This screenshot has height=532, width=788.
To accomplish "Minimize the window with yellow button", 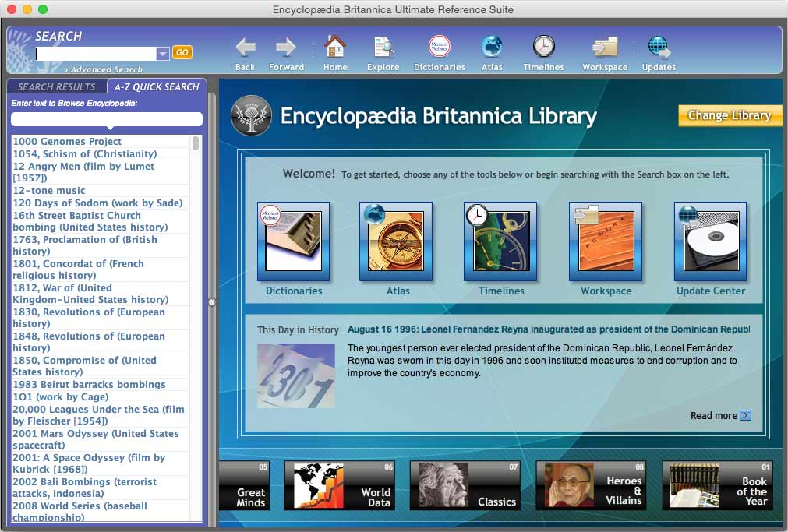I will 27,9.
